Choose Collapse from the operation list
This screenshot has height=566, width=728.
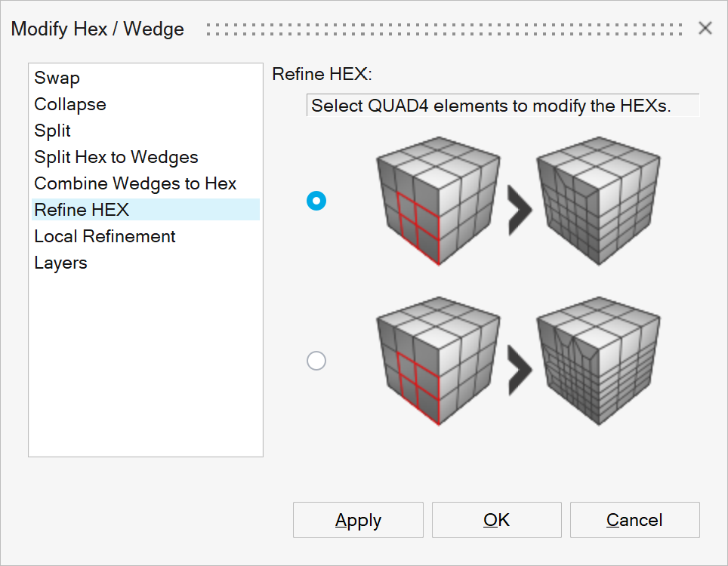click(70, 104)
